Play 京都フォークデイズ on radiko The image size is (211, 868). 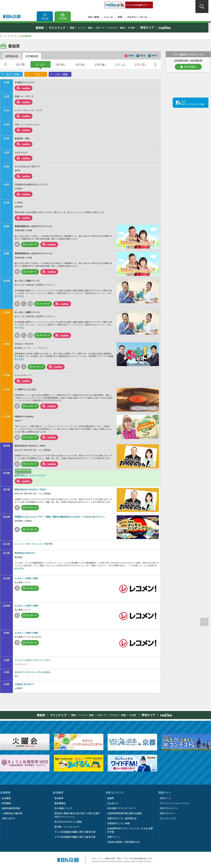(23, 102)
